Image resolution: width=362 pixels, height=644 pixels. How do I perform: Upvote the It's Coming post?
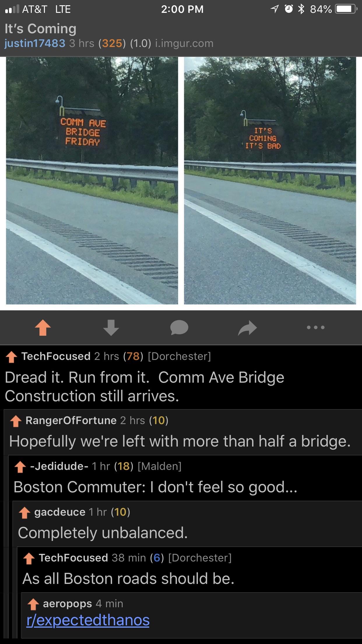coord(43,328)
